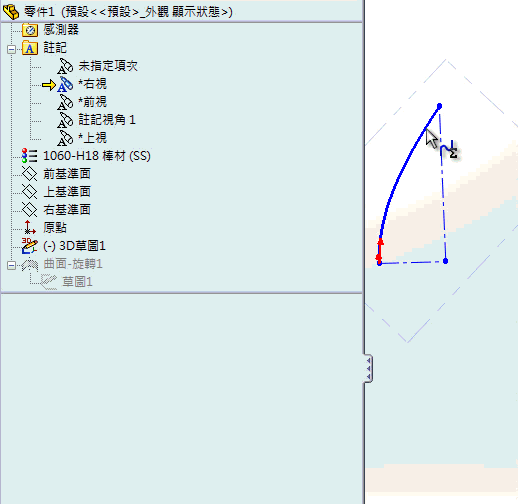Image resolution: width=518 pixels, height=504 pixels.
Task: Collapse the feature tree panel via splitter arrows
Action: (x=368, y=368)
